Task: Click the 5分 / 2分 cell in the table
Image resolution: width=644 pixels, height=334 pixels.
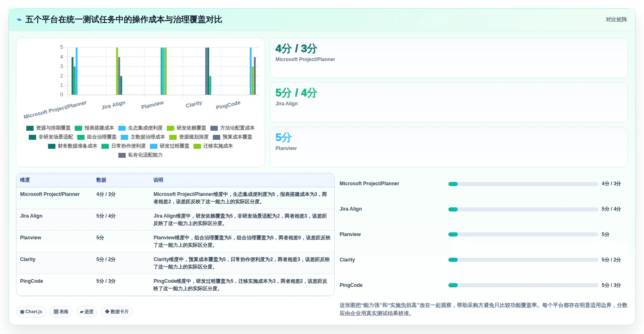Action: [106, 259]
